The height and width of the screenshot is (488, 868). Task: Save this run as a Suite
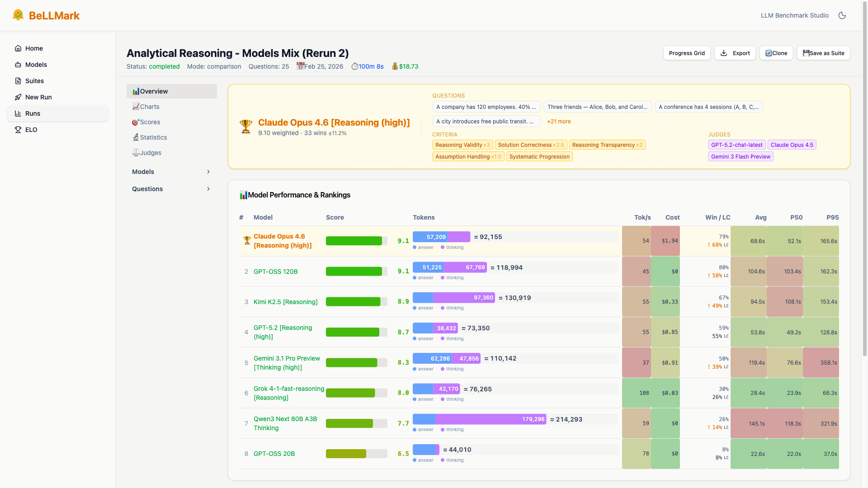823,53
